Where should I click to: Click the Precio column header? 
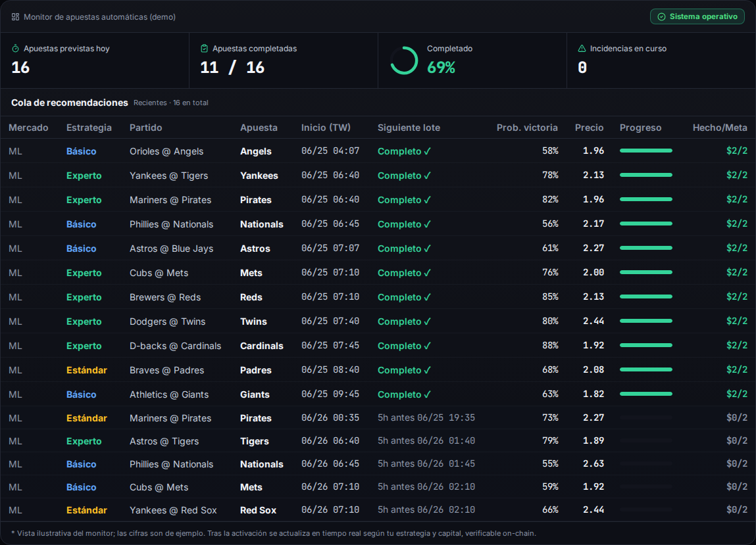point(589,128)
